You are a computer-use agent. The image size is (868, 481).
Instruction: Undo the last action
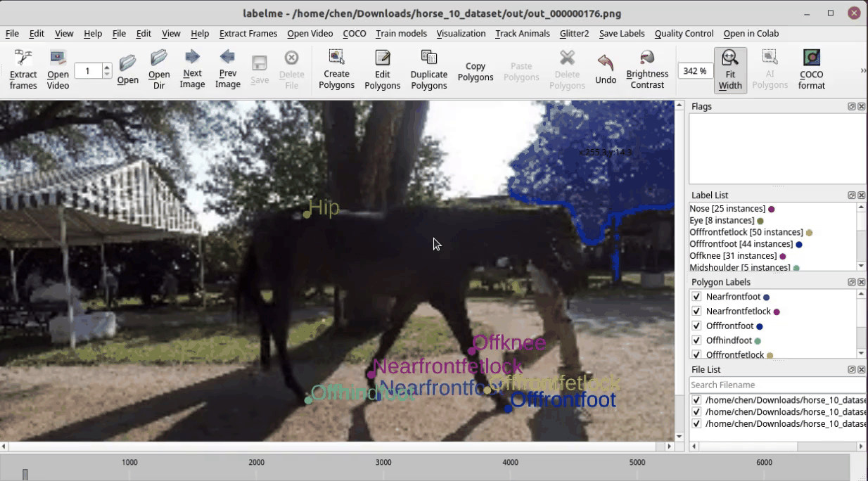pyautogui.click(x=605, y=70)
